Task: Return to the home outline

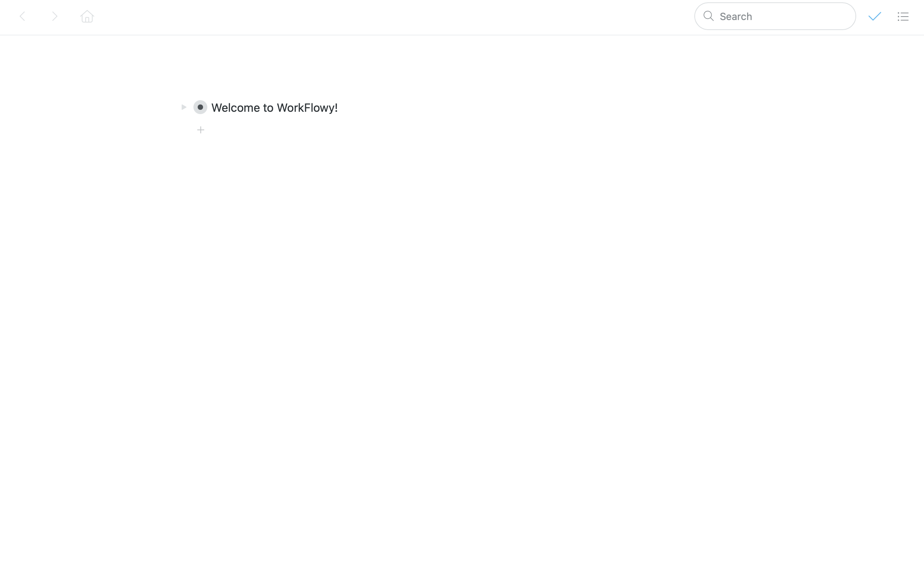Action: pyautogui.click(x=87, y=16)
